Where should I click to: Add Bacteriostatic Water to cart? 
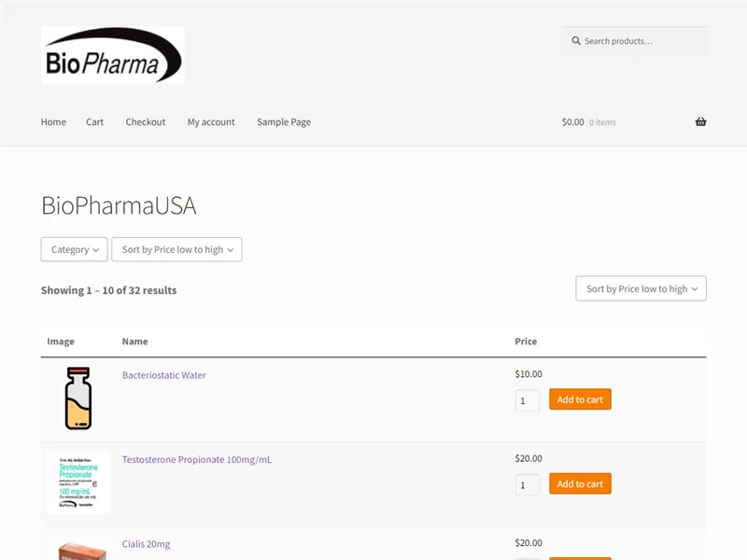(580, 399)
